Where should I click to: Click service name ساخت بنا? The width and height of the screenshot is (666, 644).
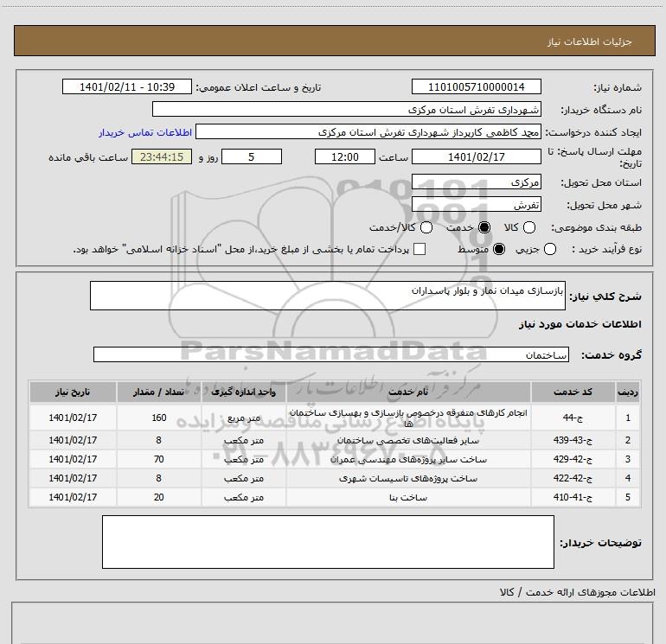[408, 498]
